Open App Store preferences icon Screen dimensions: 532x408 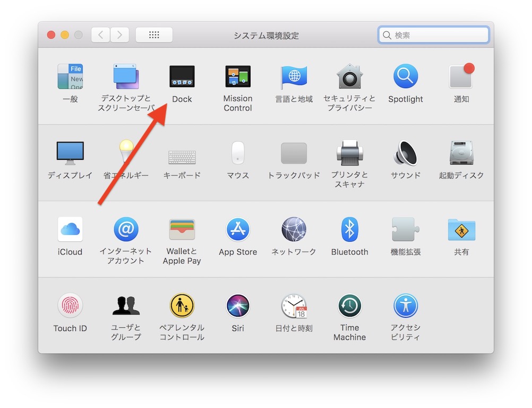[238, 229]
